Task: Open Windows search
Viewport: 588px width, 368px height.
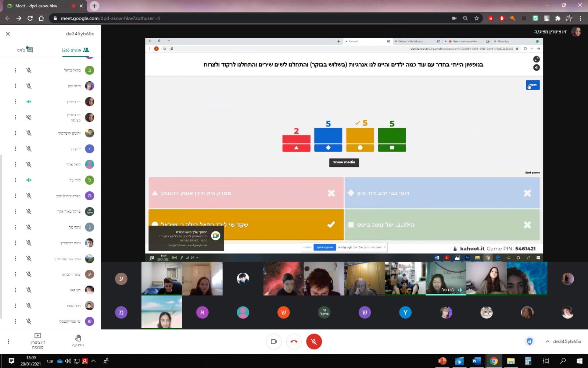Action: [563, 361]
